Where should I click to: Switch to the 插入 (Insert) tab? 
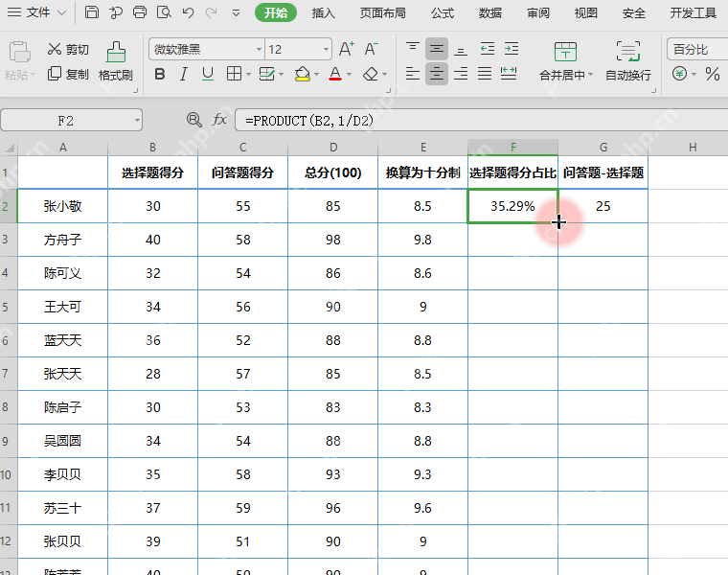coord(323,13)
